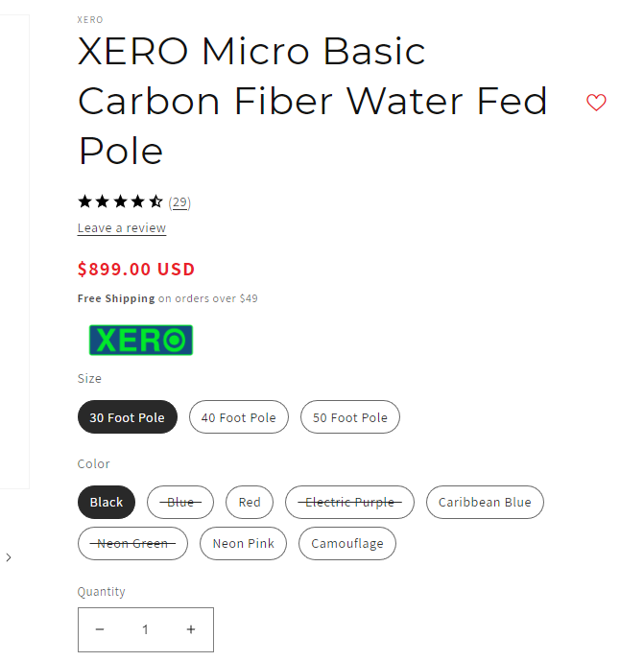Select the Neon Pink color
This screenshot has height=661, width=644.
[x=244, y=543]
